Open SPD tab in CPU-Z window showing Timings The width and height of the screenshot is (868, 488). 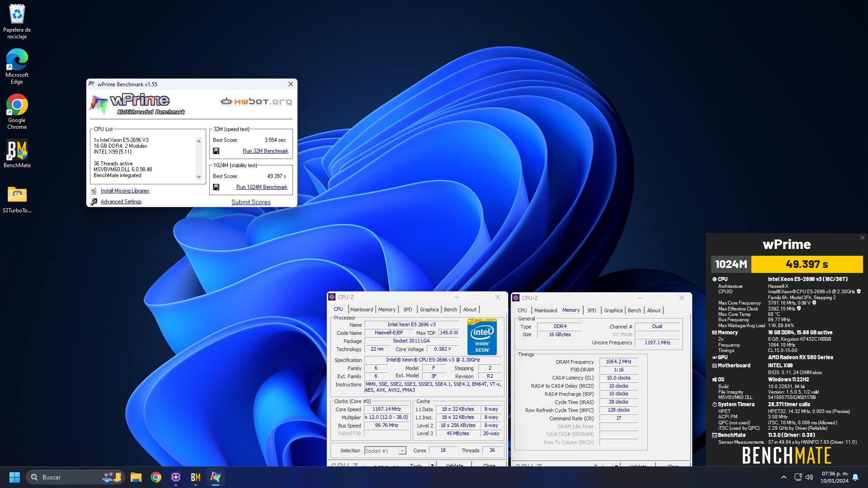592,310
